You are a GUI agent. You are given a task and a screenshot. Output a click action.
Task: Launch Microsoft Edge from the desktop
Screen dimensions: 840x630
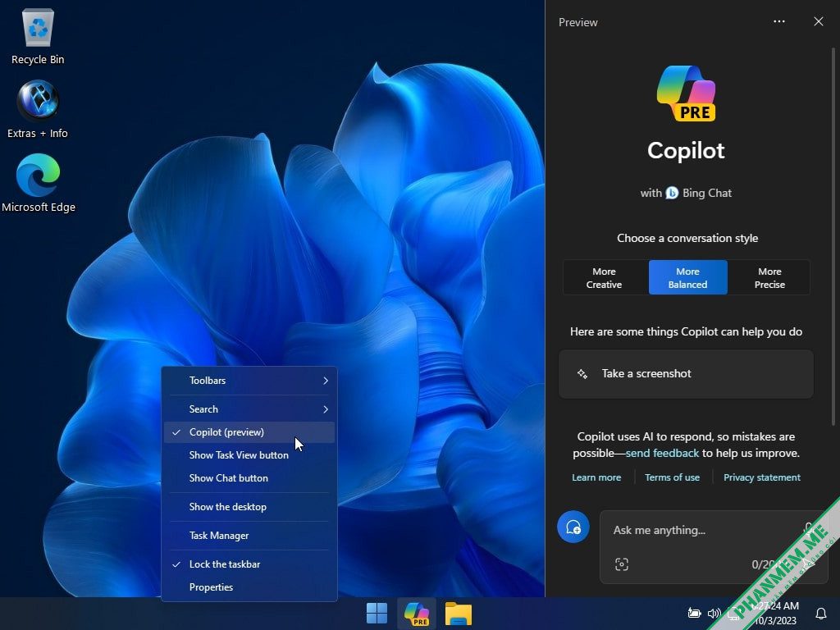[38, 183]
